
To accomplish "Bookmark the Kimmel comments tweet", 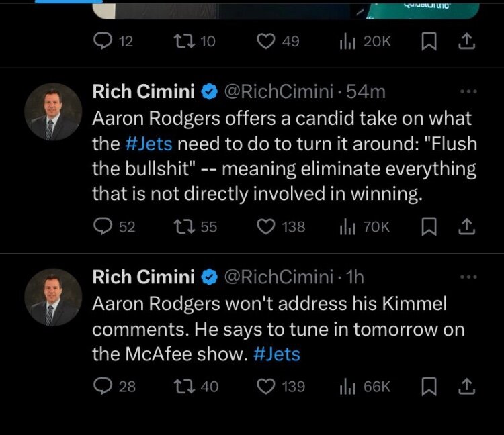I will 427,387.
